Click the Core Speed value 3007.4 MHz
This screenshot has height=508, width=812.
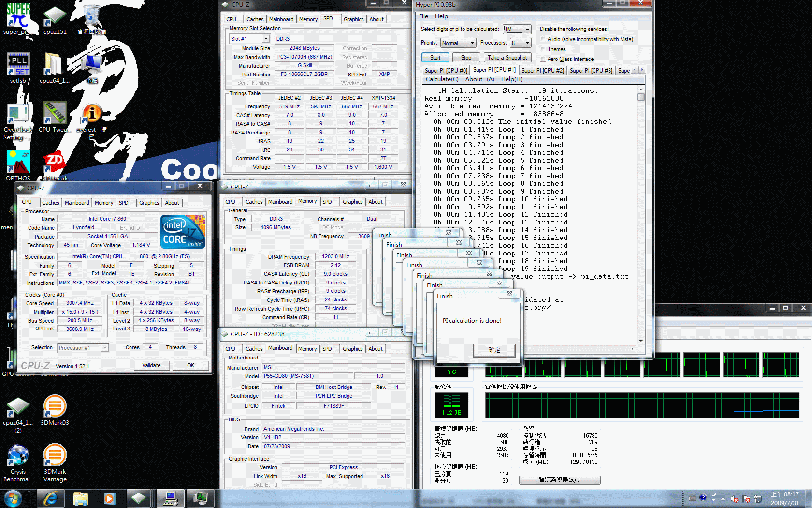pyautogui.click(x=80, y=303)
